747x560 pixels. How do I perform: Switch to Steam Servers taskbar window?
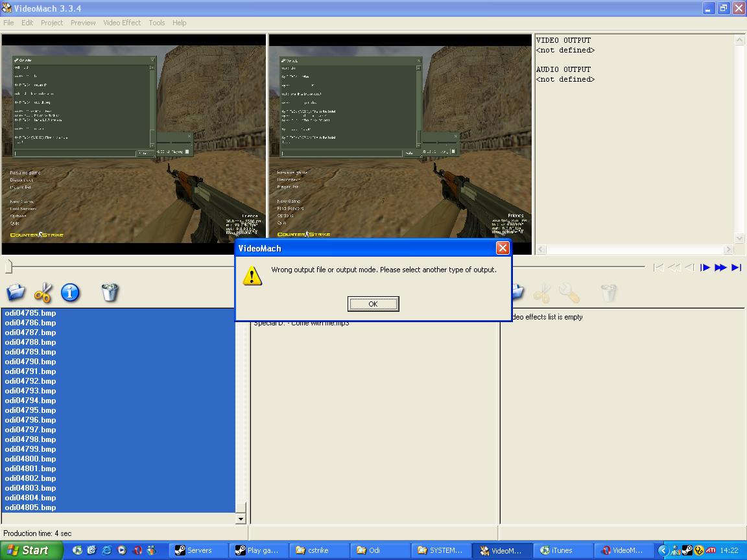pyautogui.click(x=198, y=550)
